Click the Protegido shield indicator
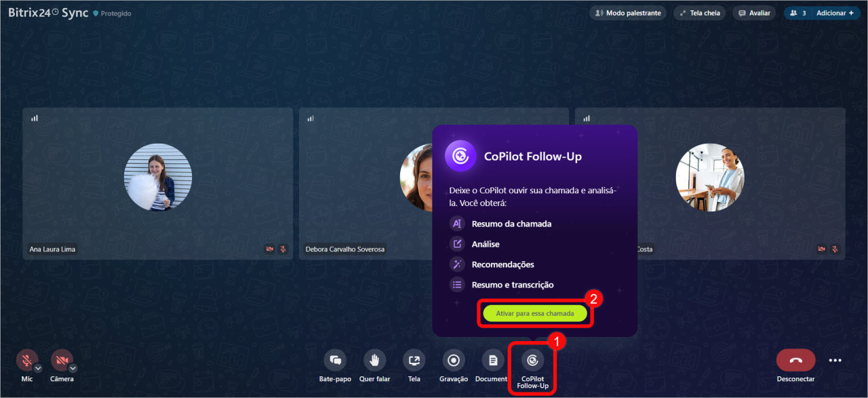868x398 pixels. point(113,14)
